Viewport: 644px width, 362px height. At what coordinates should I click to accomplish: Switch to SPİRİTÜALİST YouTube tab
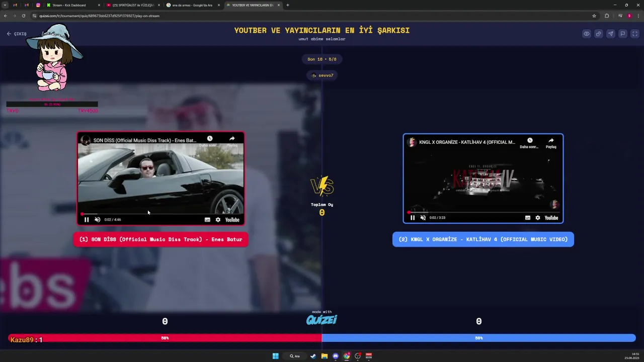click(x=133, y=5)
